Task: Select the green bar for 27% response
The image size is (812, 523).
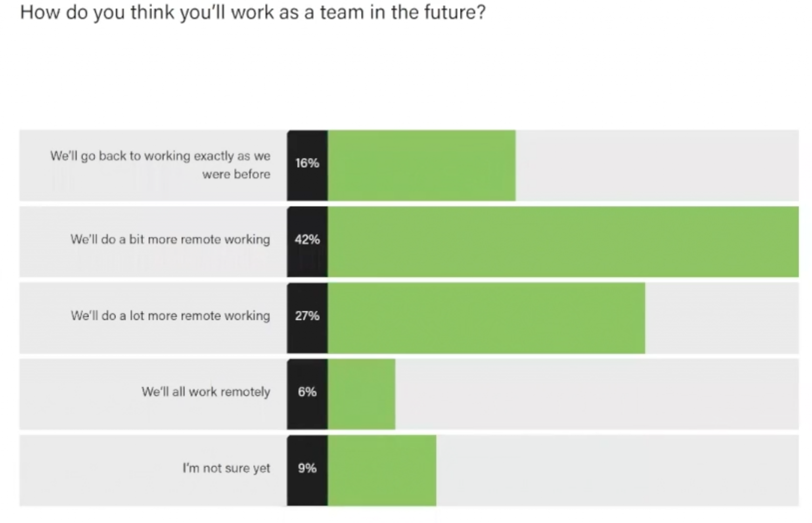Action: click(486, 318)
